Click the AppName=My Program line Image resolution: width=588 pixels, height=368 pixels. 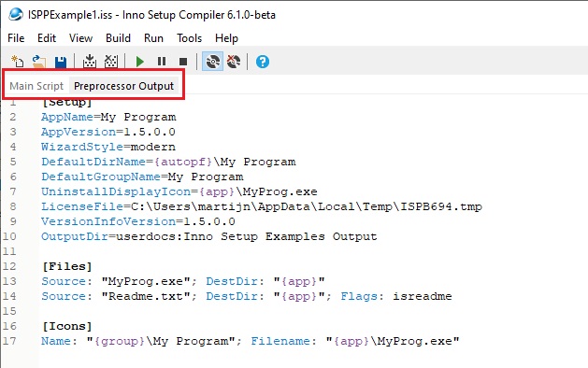[108, 117]
